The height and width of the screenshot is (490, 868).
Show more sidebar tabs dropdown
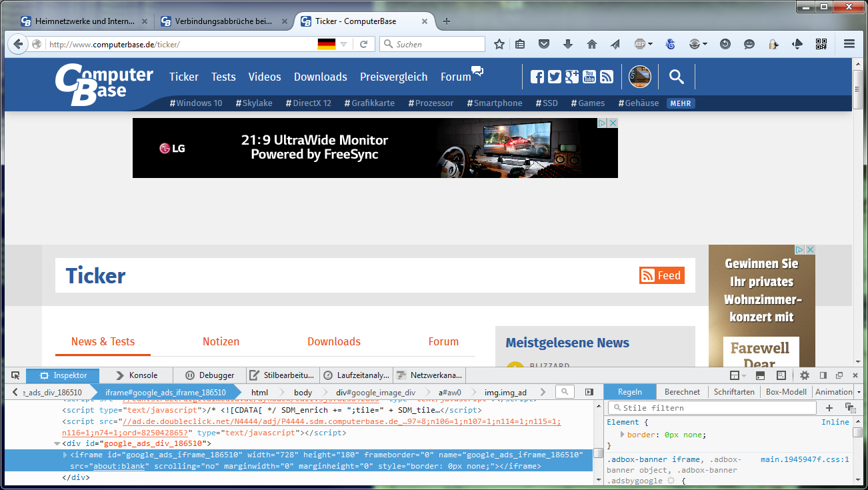pyautogui.click(x=859, y=392)
